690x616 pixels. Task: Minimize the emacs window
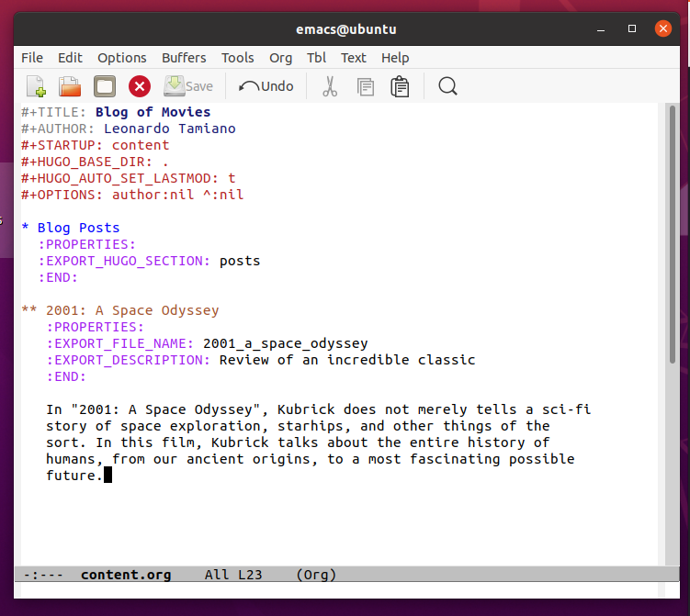pos(601,29)
